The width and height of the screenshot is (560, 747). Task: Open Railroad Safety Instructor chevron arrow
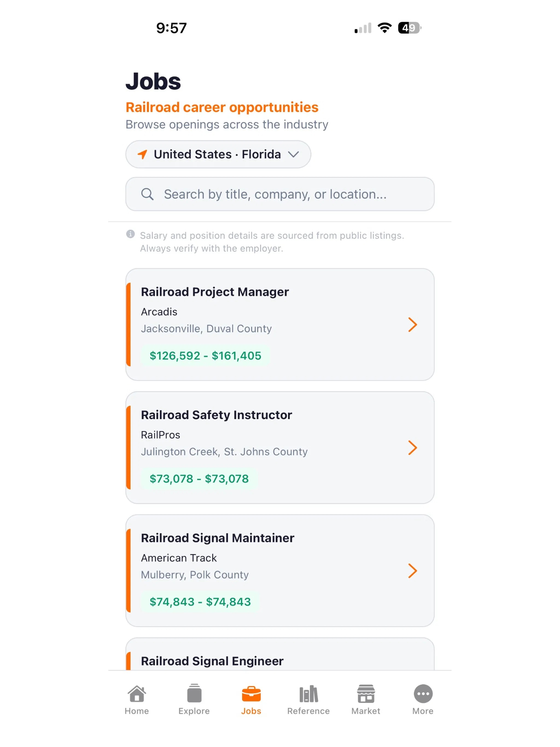pos(412,448)
